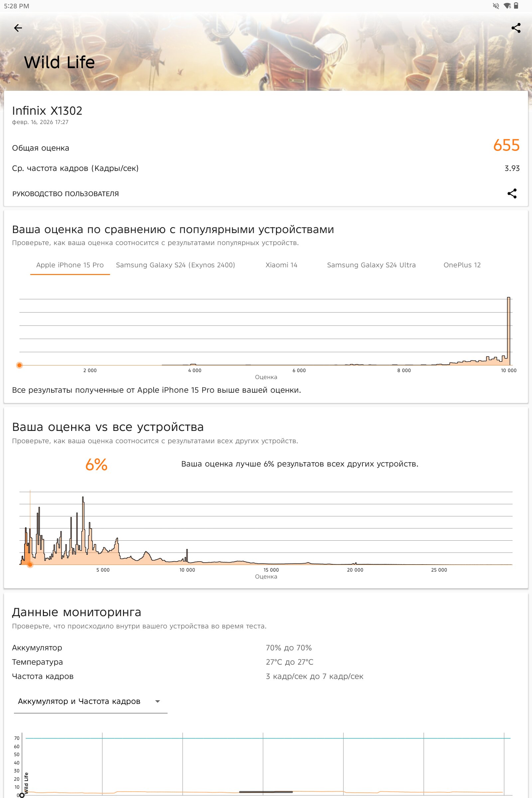Screen dimensions: 532x798
Task: Tap the muted sound status icon
Action: tap(496, 6)
